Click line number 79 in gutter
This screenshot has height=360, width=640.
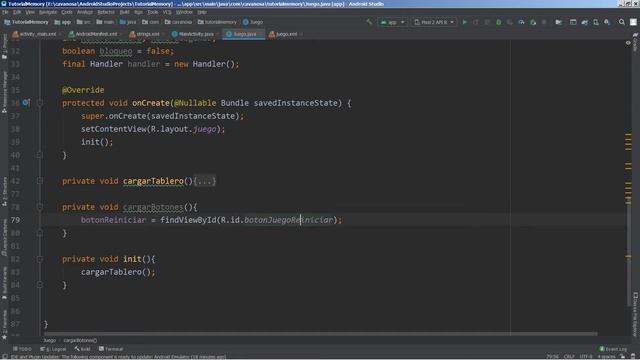pos(16,220)
